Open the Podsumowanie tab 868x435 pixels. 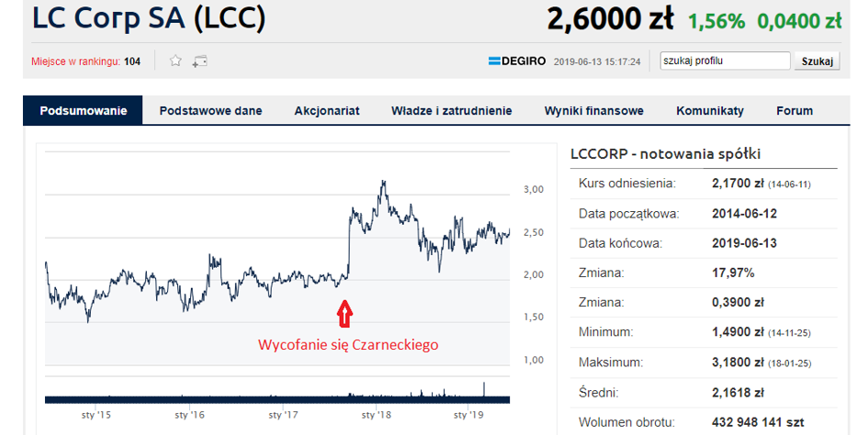83,111
